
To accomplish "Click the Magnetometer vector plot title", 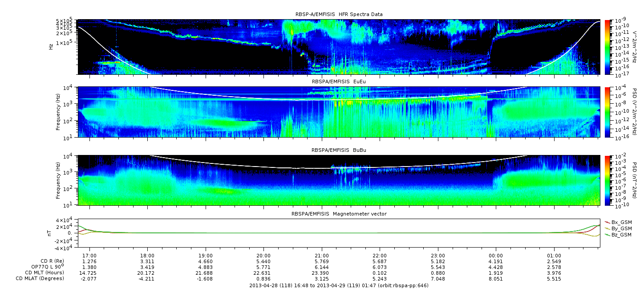I will [x=339, y=214].
